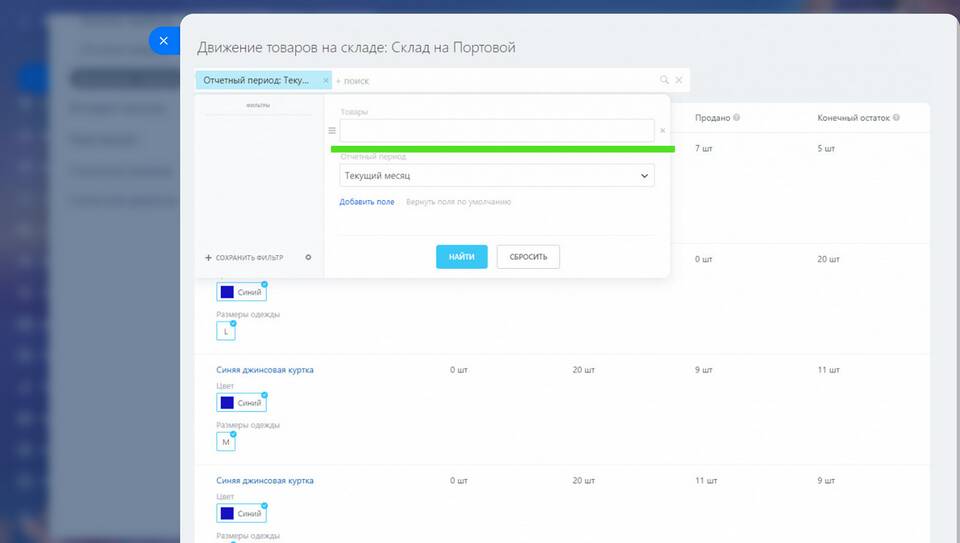Click 'Сохранить фильтр' in filter sidebar
Viewport: 960px width, 543px height.
tap(245, 258)
